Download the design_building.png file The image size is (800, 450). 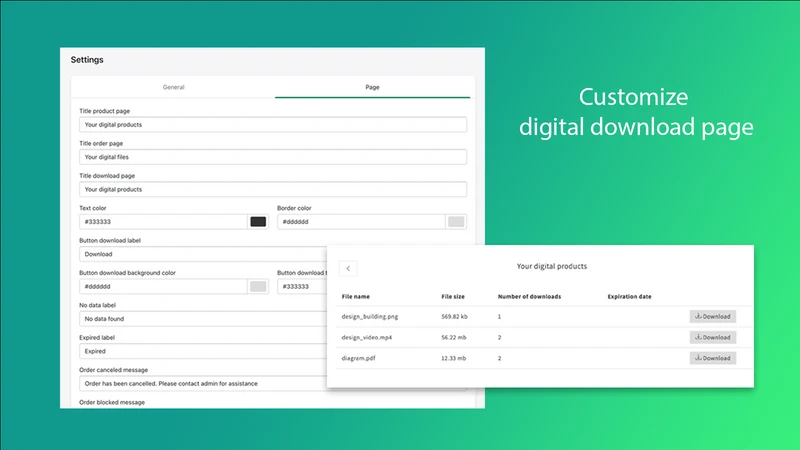713,316
